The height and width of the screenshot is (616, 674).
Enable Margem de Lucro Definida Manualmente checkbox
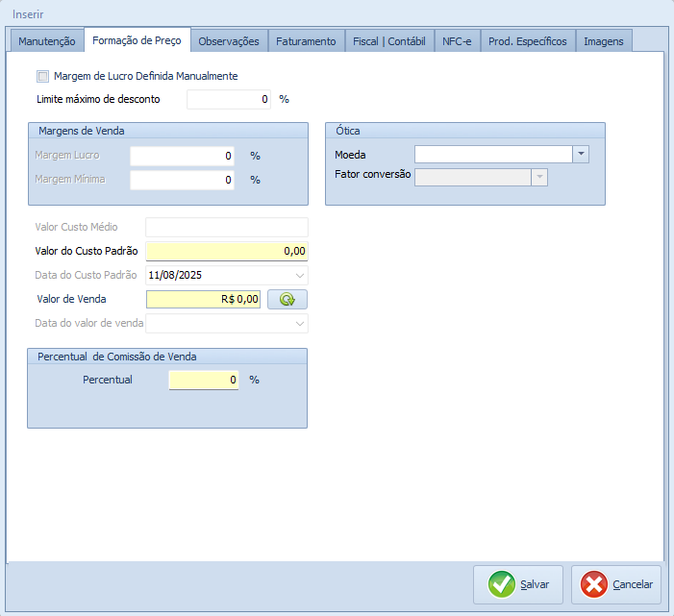(42, 76)
